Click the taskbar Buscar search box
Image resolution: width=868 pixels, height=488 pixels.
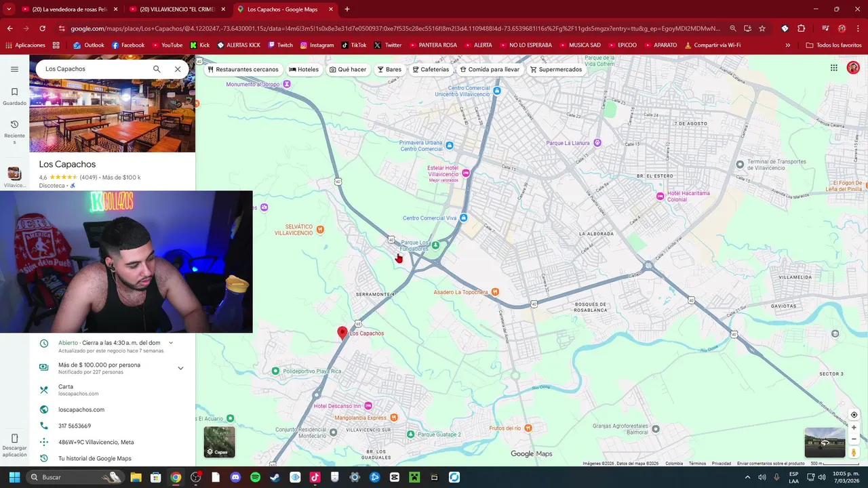pyautogui.click(x=76, y=477)
